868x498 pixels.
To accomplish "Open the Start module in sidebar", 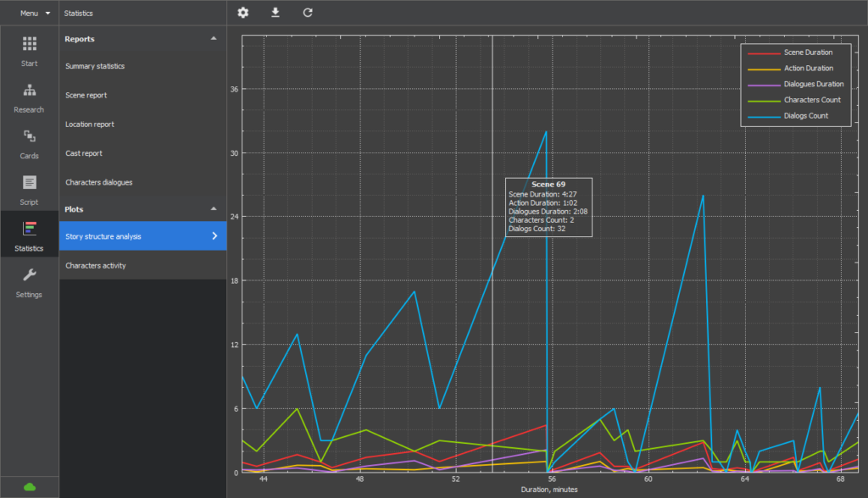I will [x=29, y=51].
